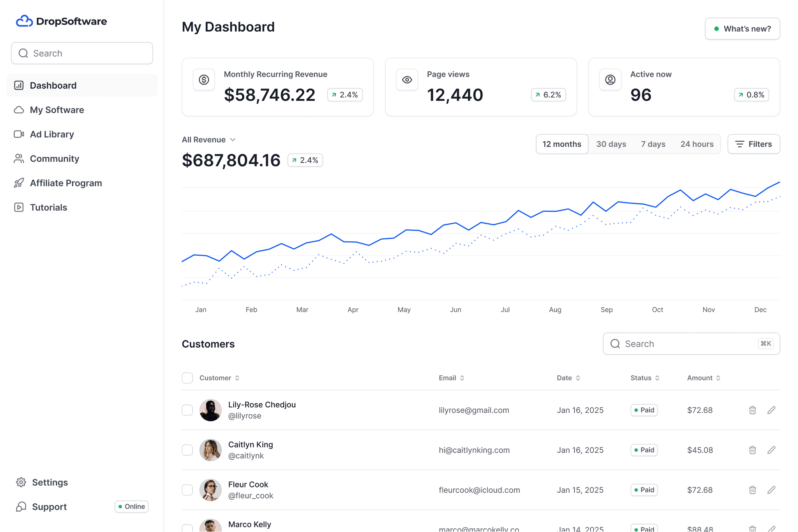This screenshot has height=532, width=798.
Task: Open My Software in the sidebar
Action: click(x=57, y=110)
